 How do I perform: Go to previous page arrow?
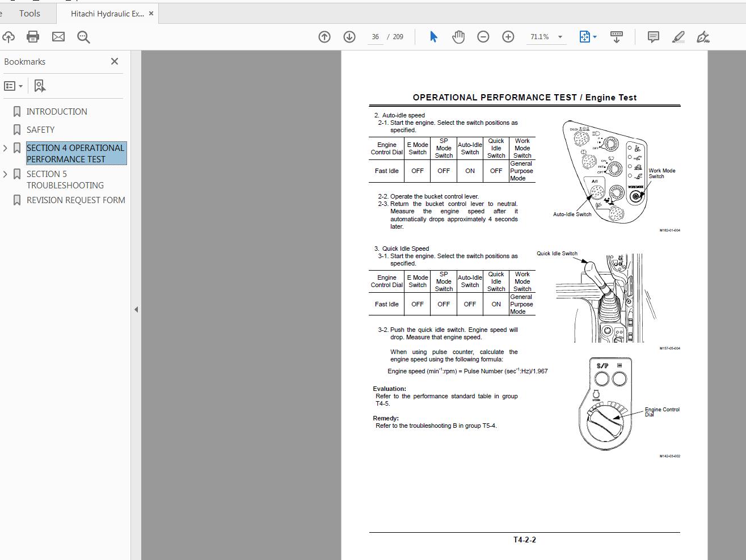[324, 37]
